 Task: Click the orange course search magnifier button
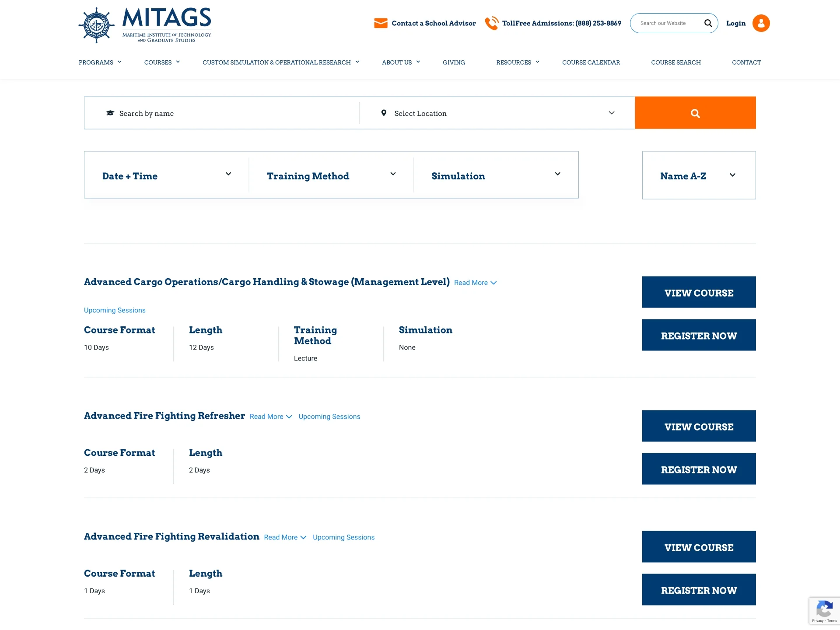[x=695, y=113]
